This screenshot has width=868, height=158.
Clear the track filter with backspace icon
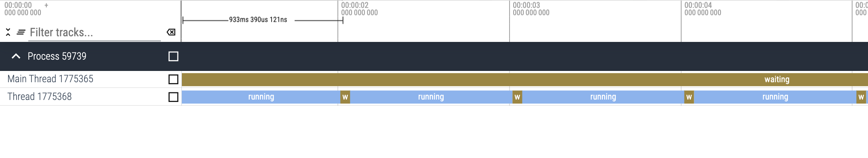coord(171,32)
